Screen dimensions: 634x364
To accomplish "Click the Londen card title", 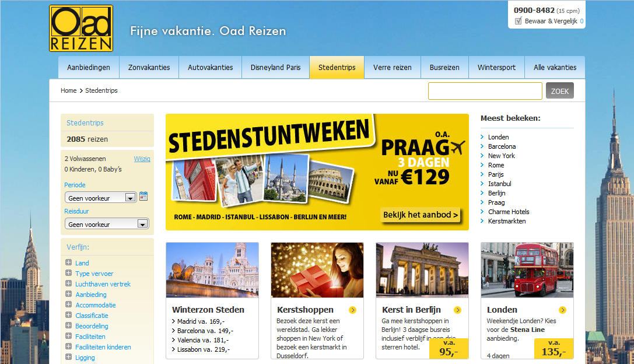I will (x=502, y=310).
